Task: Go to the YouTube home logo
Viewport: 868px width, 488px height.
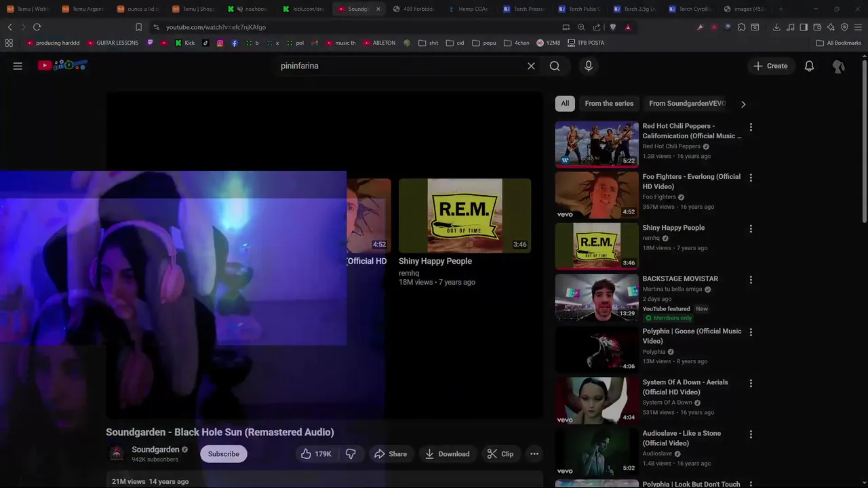Action: click(62, 66)
